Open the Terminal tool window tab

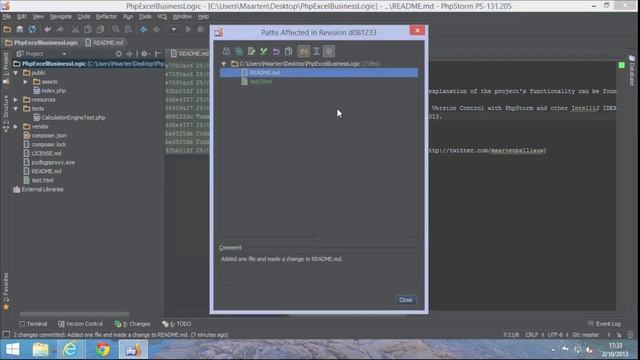pyautogui.click(x=33, y=324)
